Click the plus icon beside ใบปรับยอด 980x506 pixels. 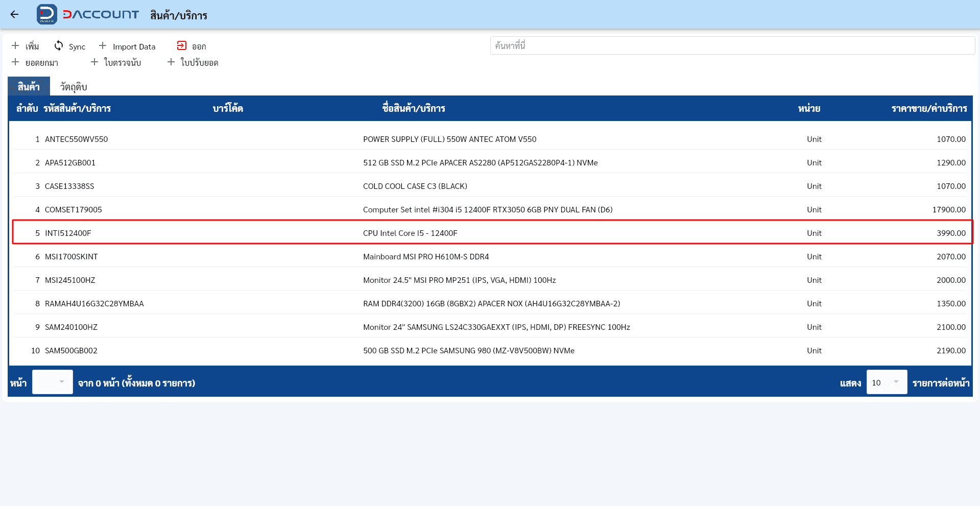click(171, 62)
